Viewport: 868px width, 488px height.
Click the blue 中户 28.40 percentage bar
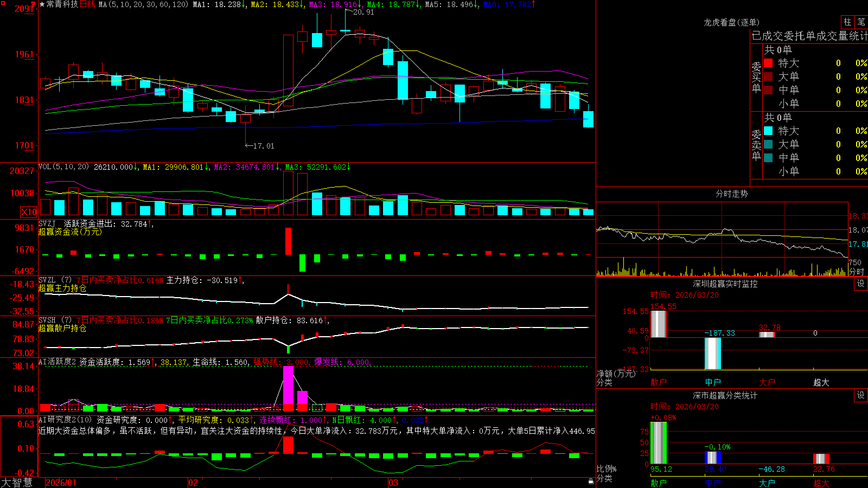coord(712,457)
